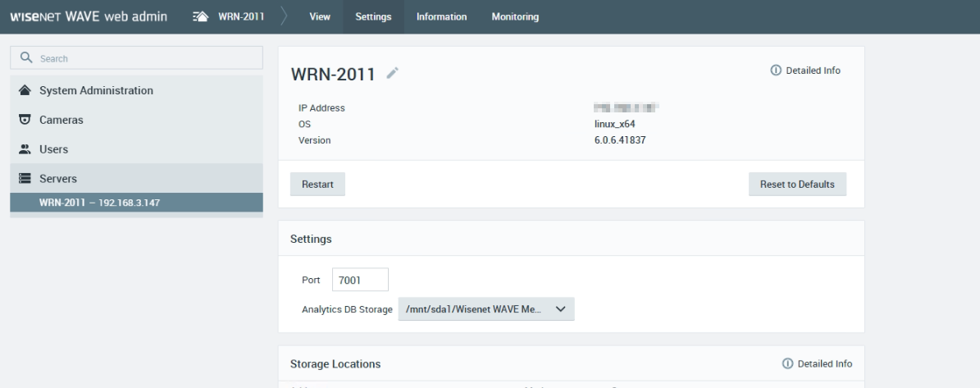Open the Information tab
Image resolution: width=980 pixels, height=388 pixels.
442,17
